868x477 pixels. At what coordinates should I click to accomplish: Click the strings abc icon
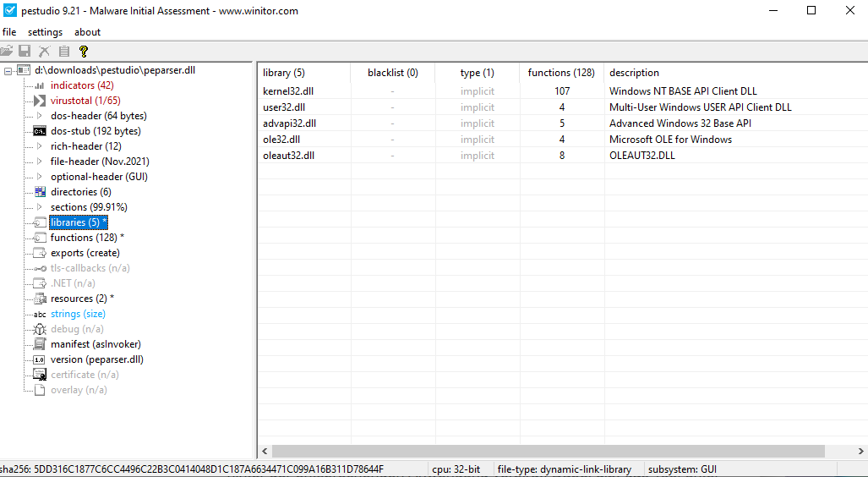(x=40, y=314)
